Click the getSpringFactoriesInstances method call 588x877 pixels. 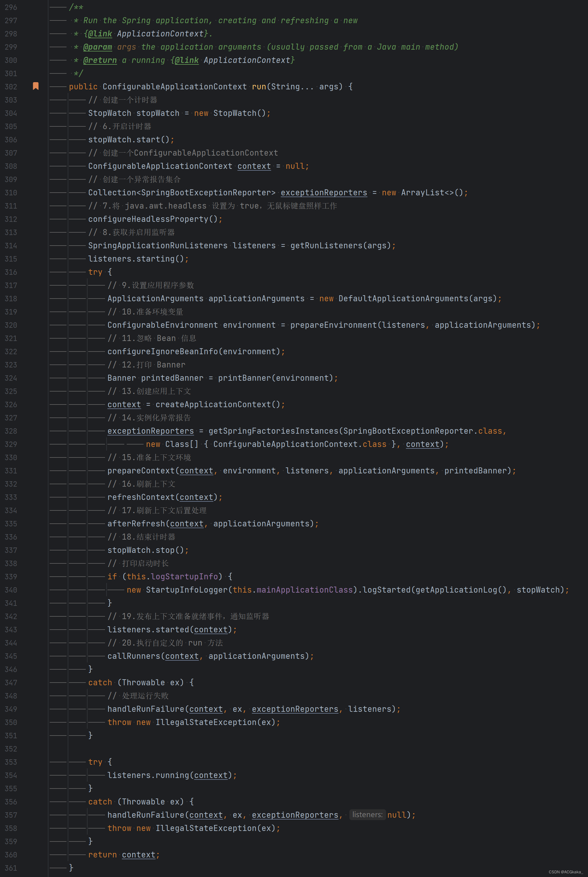coord(273,431)
